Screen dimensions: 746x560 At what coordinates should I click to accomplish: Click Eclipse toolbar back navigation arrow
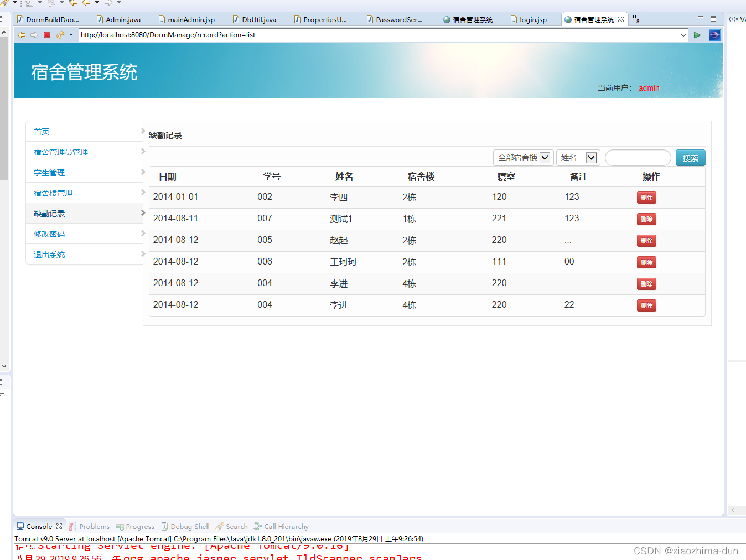86,3
